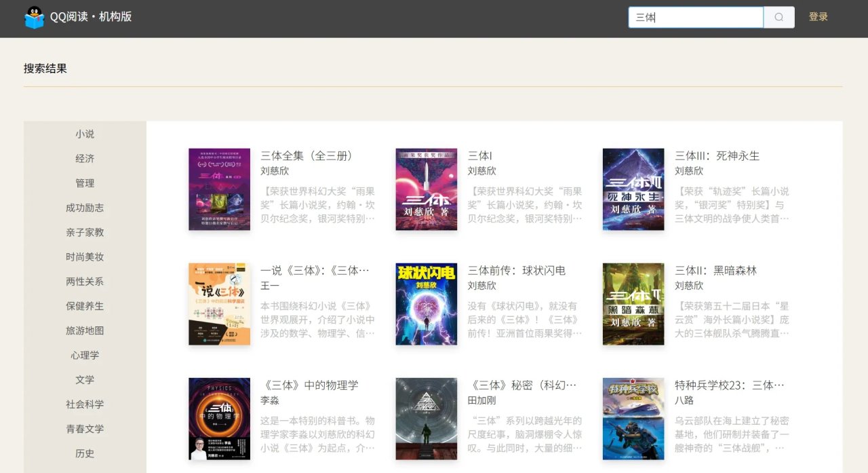Click author 刘慈欣 under 球状闪电
868x473 pixels.
(x=482, y=286)
